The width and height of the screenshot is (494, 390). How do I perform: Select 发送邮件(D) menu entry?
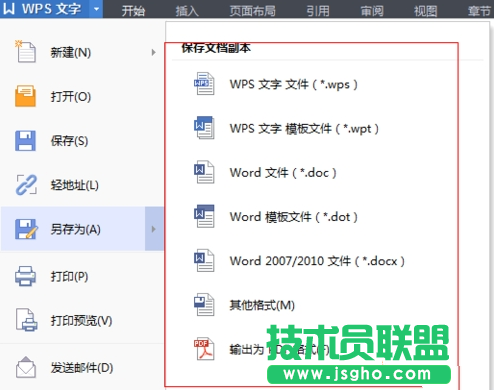82,368
